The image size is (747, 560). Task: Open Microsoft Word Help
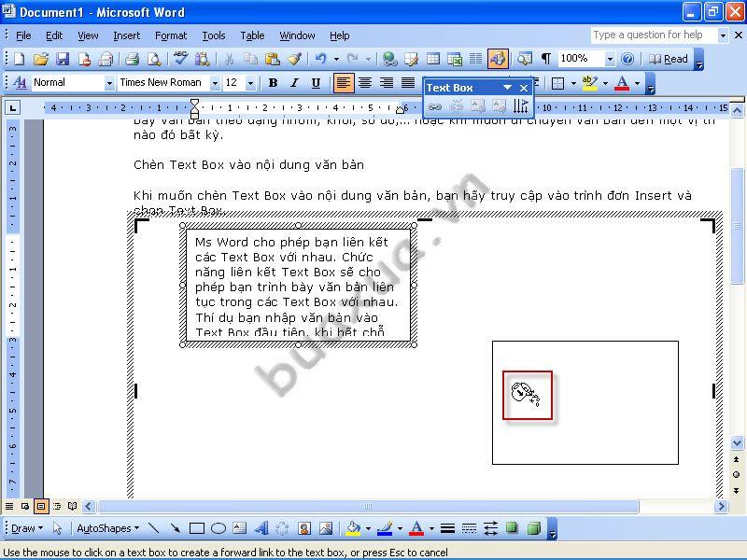pyautogui.click(x=627, y=59)
